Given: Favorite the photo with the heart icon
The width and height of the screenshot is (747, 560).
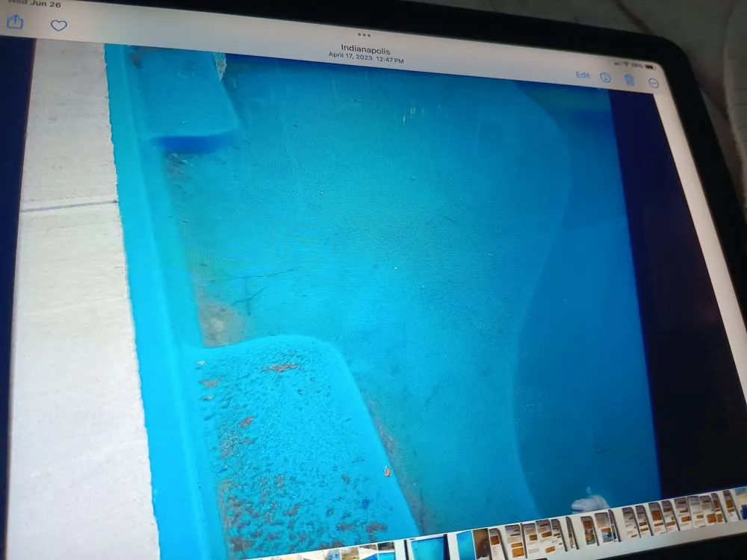Looking at the screenshot, I should point(58,25).
